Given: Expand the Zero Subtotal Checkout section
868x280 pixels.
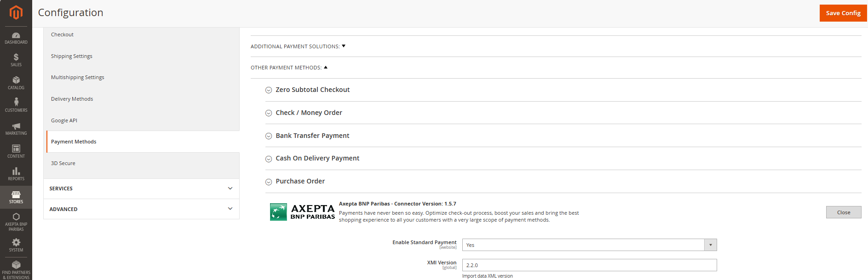Looking at the screenshot, I should coord(312,90).
